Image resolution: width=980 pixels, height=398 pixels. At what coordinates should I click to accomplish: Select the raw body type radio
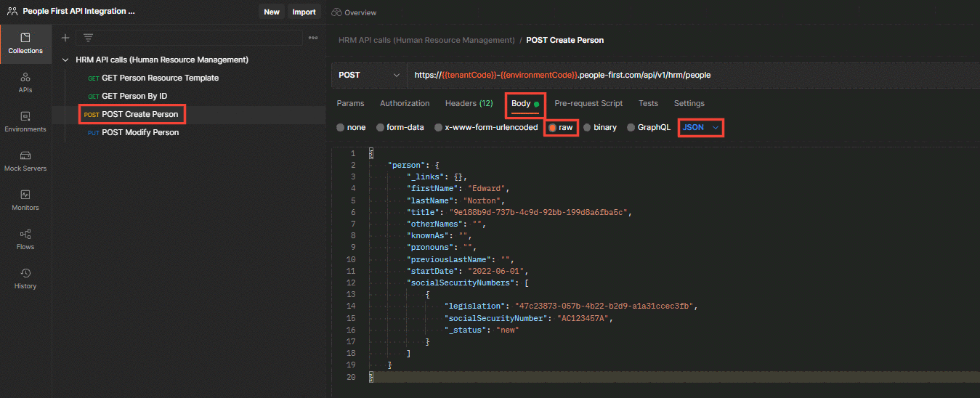pos(553,127)
